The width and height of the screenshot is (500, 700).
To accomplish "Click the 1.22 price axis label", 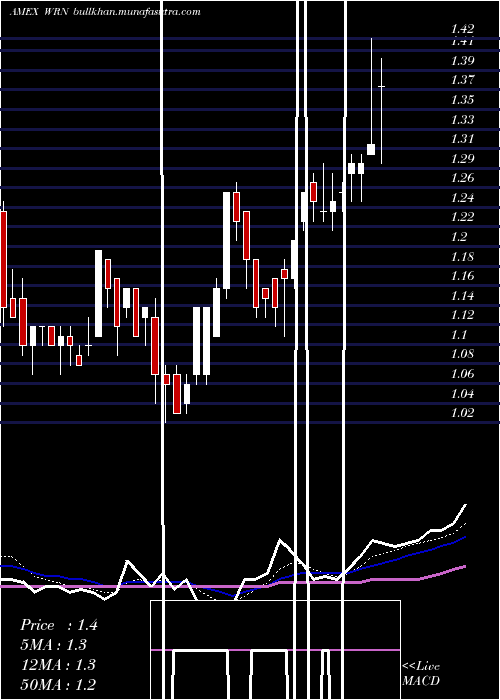I will point(462,217).
